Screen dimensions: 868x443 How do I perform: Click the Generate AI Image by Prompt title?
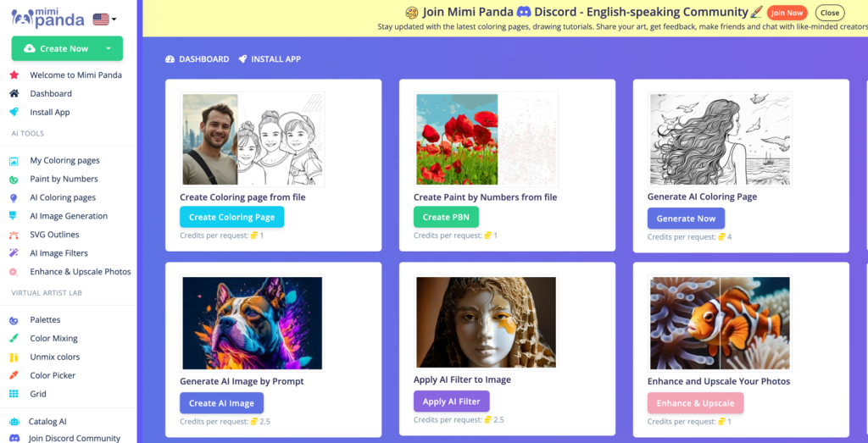(242, 381)
